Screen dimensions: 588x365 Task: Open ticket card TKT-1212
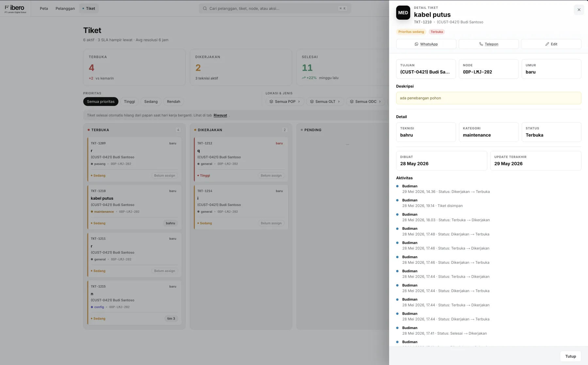coord(241,159)
